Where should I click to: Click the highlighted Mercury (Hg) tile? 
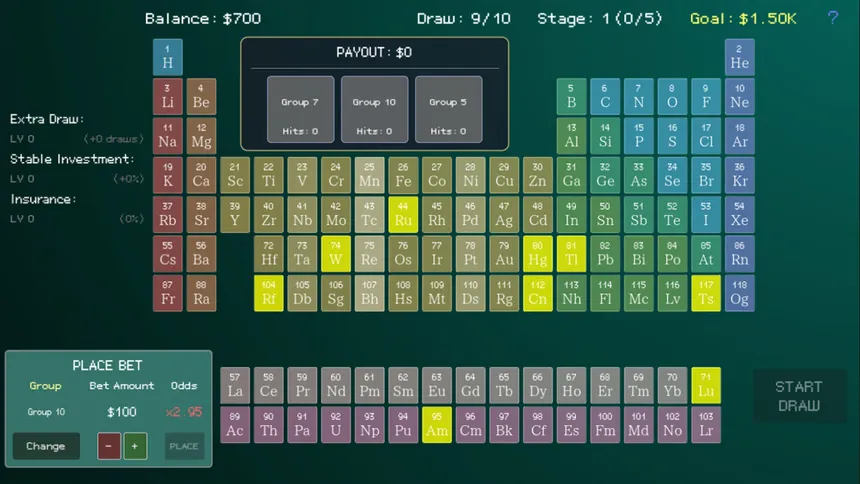tap(538, 254)
